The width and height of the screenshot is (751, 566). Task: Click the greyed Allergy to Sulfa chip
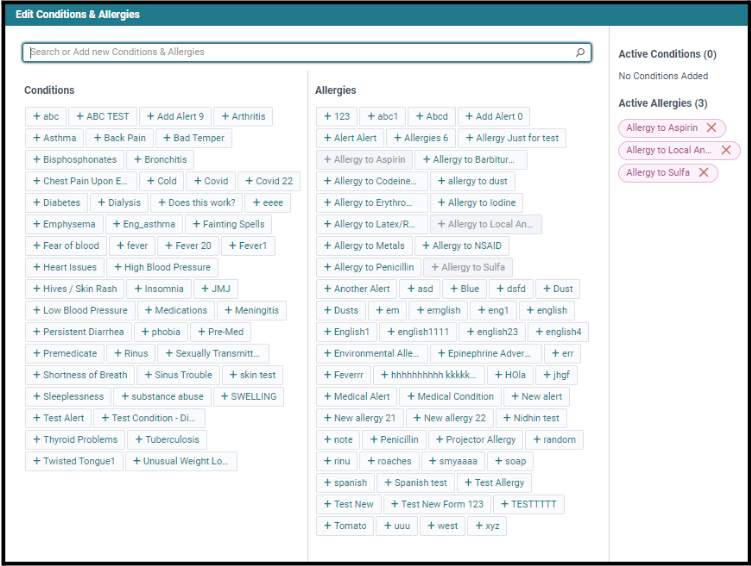click(468, 267)
